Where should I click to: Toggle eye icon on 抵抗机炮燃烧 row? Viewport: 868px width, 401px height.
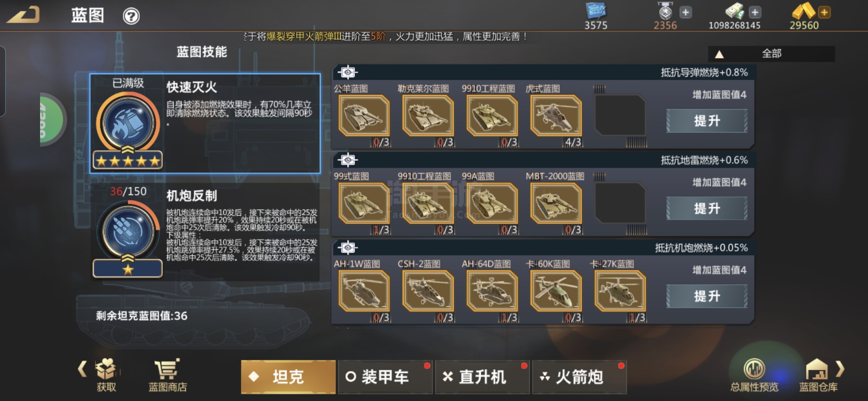pyautogui.click(x=348, y=247)
